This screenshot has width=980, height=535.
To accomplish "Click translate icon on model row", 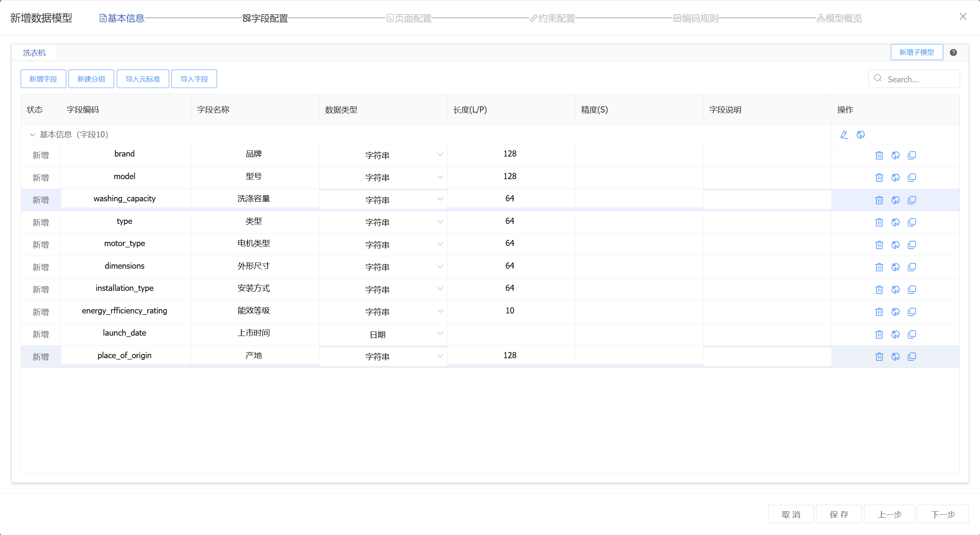I will (x=895, y=178).
